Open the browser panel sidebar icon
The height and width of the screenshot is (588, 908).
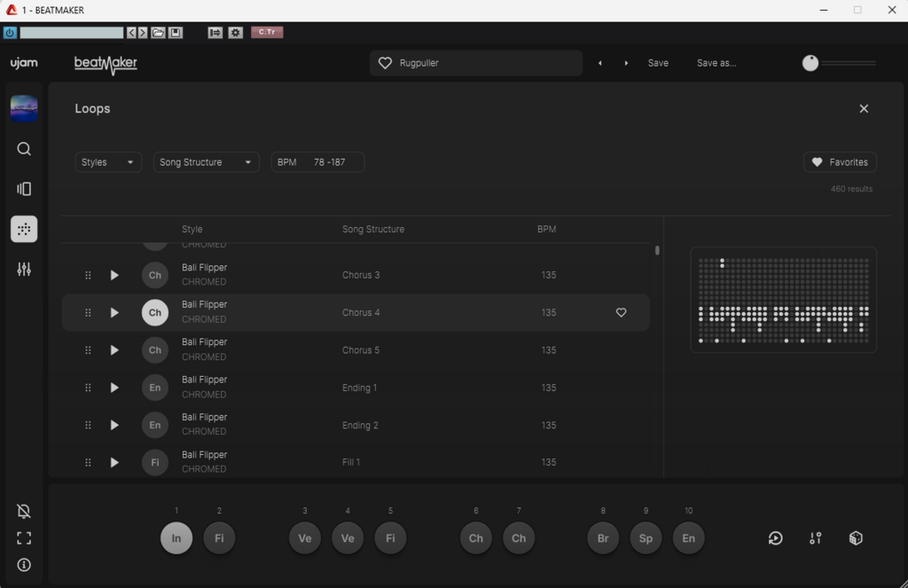pos(24,189)
